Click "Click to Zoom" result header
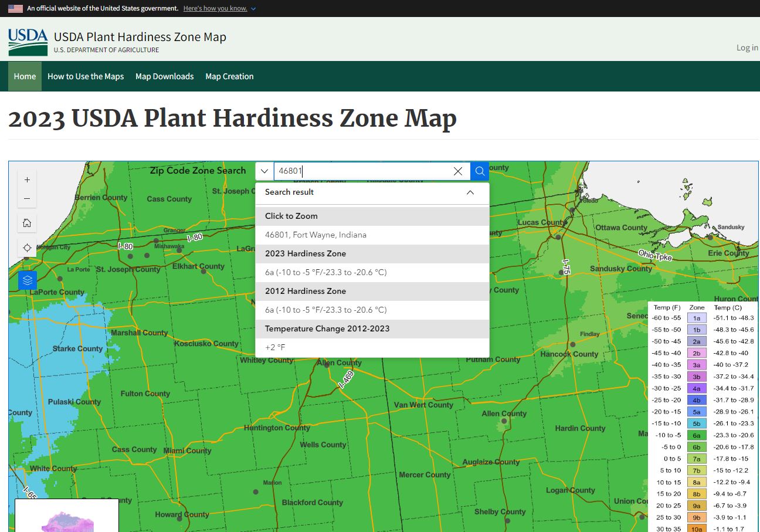Viewport: 760px width, 532px height. 372,216
